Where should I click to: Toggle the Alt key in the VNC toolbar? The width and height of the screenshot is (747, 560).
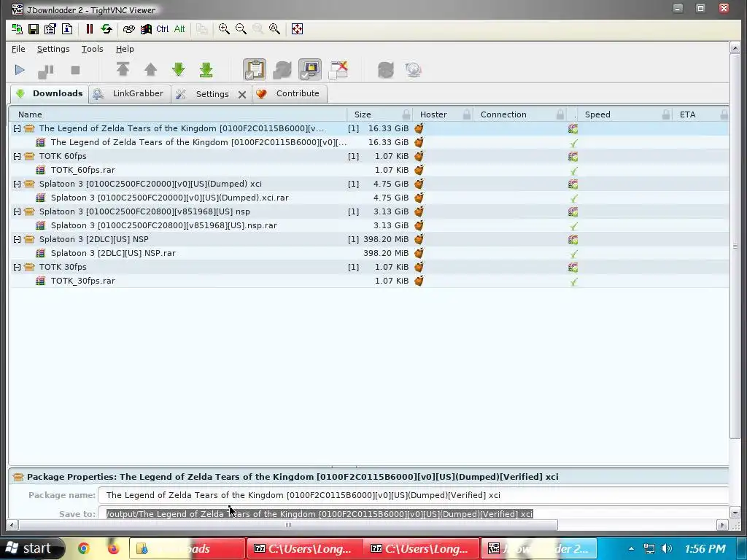point(179,29)
